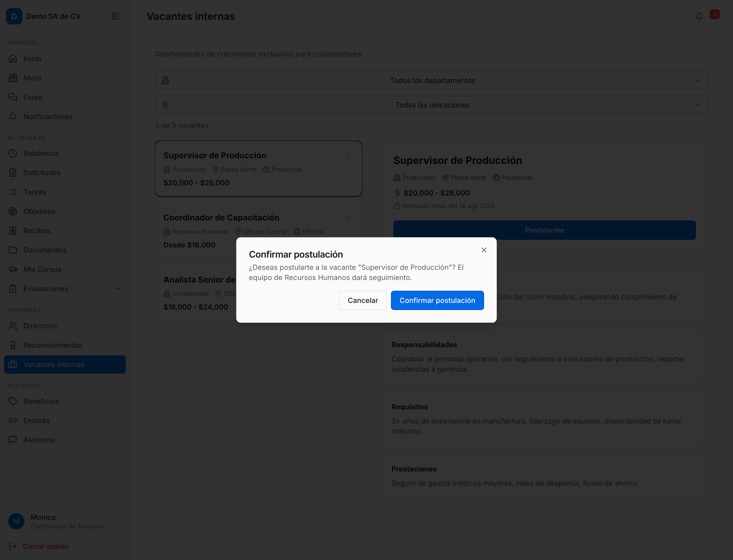Open Asistente chat bubble icon
Screen dimensions: 733x560
(13, 440)
